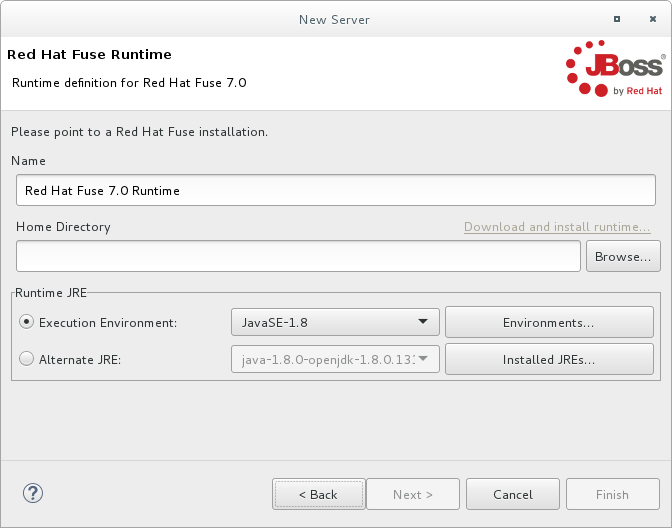
Task: Open the JavaSE-1.8 execution environment dropdown
Action: (335, 322)
